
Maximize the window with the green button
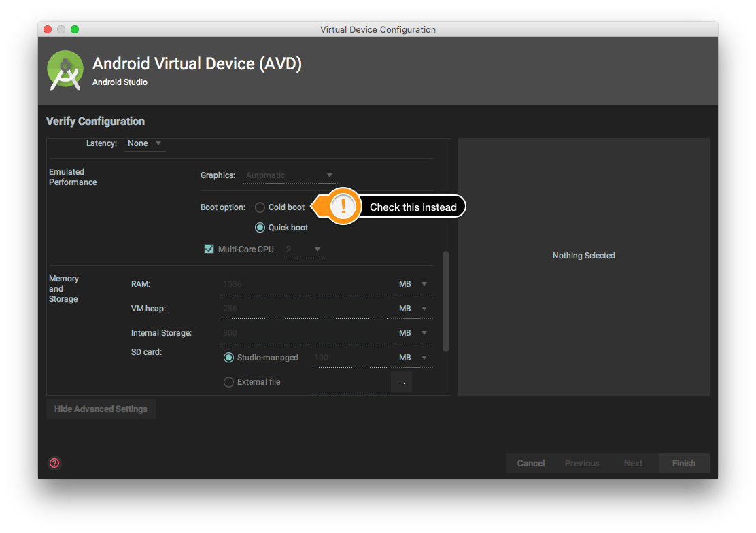(75, 29)
